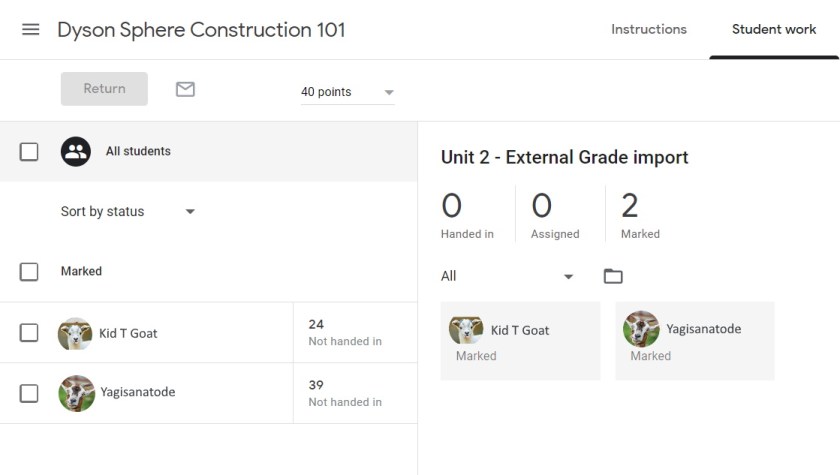Open the hamburger main menu
The height and width of the screenshot is (475, 840).
pyautogui.click(x=31, y=29)
